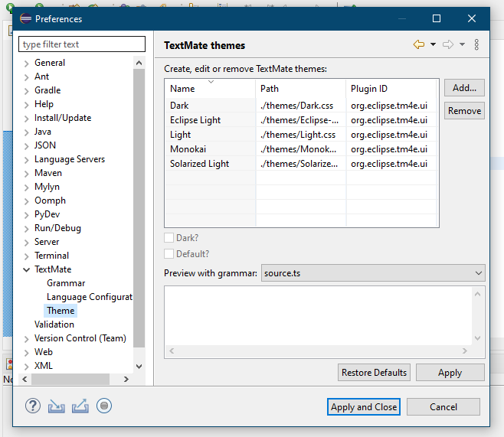Viewport: 504px width, 437px height.
Task: Select the Terminal tree item
Action: point(52,256)
